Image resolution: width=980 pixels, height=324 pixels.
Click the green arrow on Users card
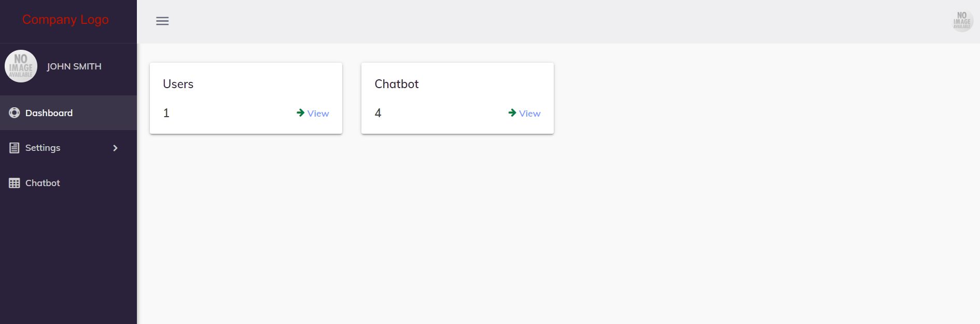tap(300, 112)
